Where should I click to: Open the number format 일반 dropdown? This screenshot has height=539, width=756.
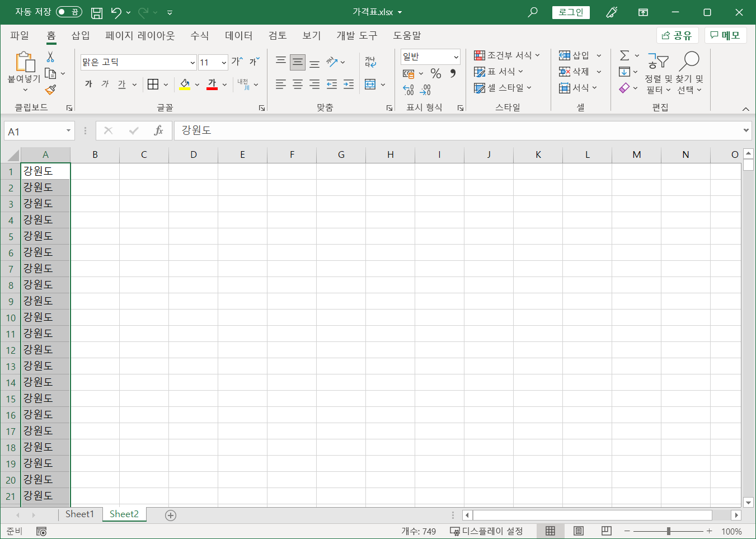[456, 57]
